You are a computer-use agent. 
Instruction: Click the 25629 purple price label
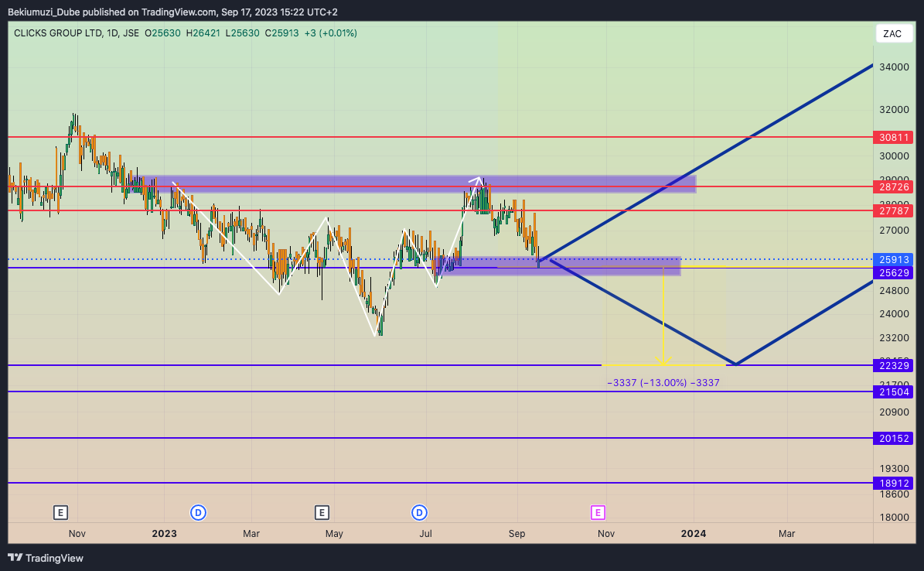(x=893, y=272)
